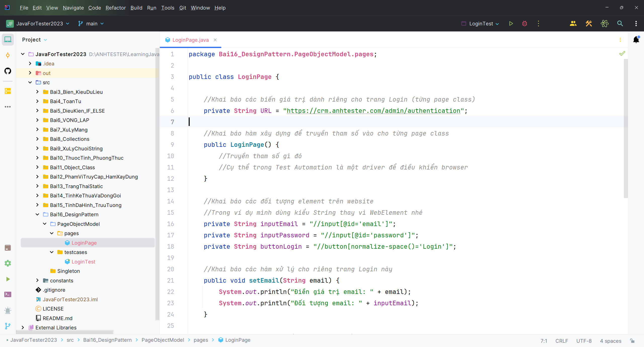Open the GitHub tool window icon
The image size is (644, 347).
coord(8,71)
